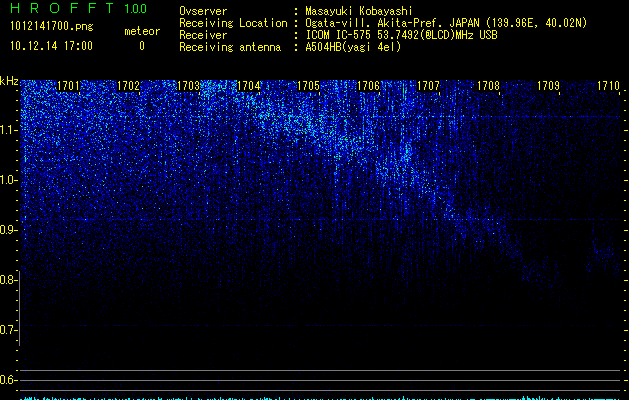Click the 1702 time marker
The image size is (629, 400).
[x=128, y=86]
